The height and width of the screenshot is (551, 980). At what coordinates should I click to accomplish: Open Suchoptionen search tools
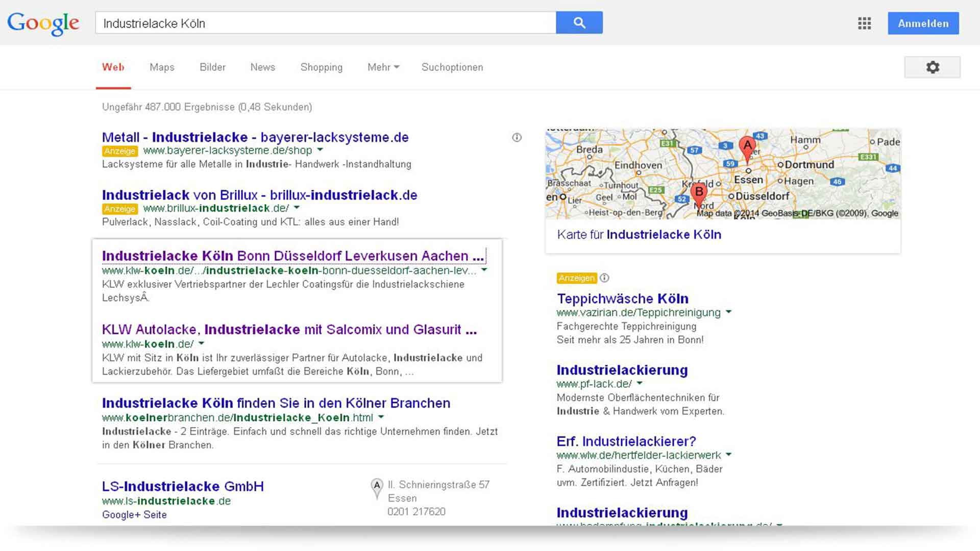pos(452,67)
